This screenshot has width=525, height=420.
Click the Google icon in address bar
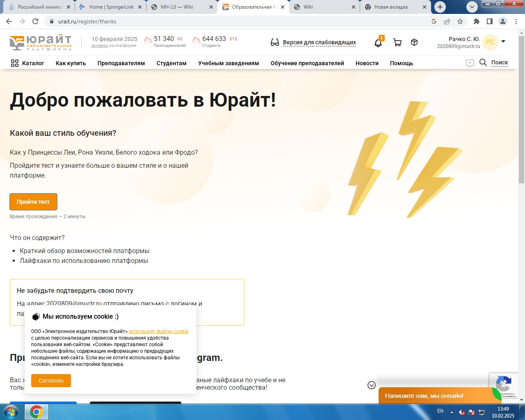click(x=434, y=21)
